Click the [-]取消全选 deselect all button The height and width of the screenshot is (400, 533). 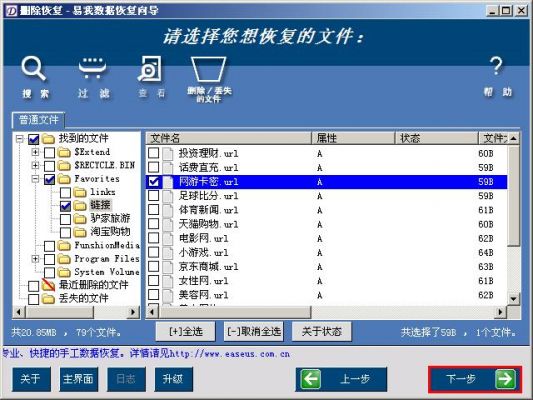pos(254,331)
